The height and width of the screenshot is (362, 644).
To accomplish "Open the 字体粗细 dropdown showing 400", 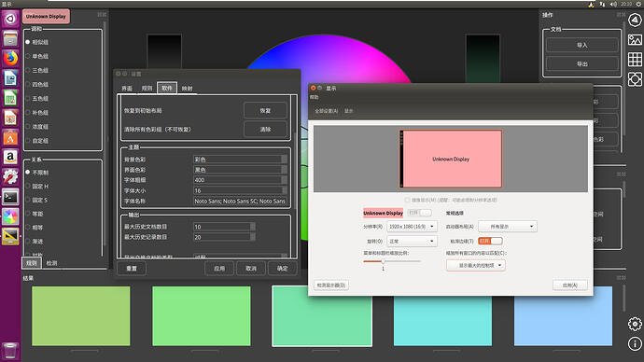I will click(240, 180).
